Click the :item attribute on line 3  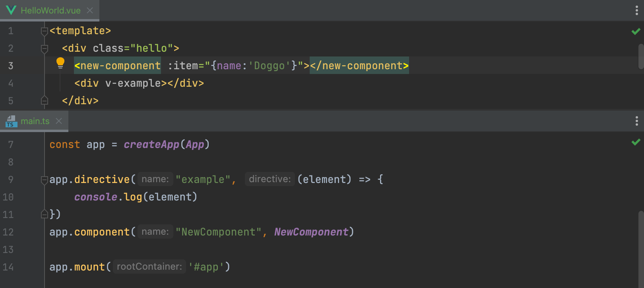[182, 66]
